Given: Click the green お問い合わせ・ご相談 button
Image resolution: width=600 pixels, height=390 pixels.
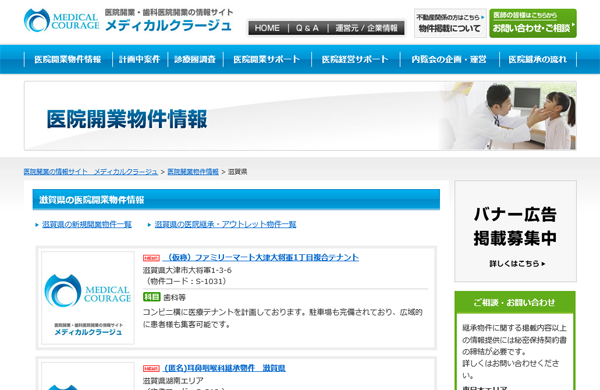Looking at the screenshot, I should (x=533, y=23).
